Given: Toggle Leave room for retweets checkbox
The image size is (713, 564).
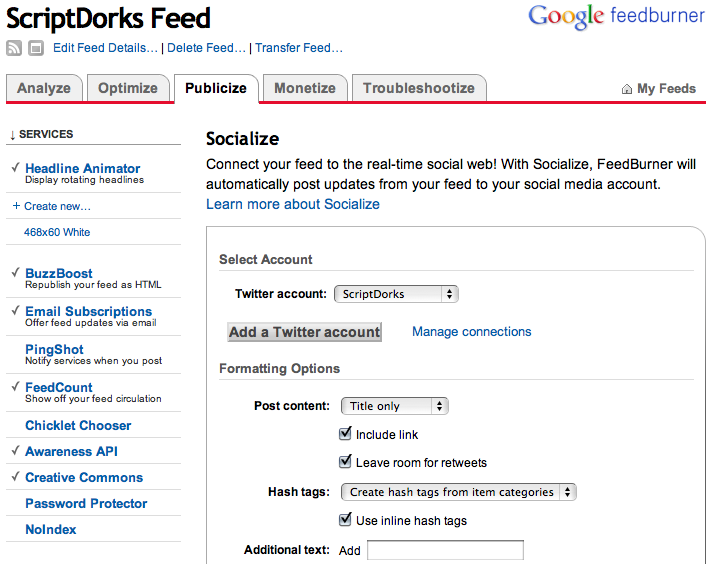Looking at the screenshot, I should [x=345, y=462].
